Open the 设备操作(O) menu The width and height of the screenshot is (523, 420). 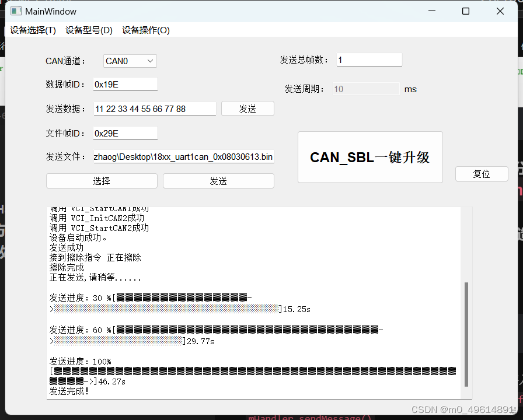145,30
